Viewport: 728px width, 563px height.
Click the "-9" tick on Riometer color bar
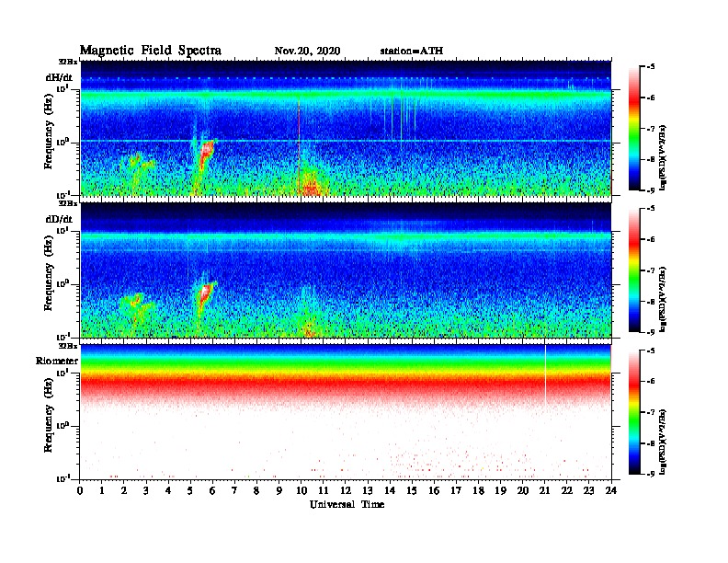[651, 474]
